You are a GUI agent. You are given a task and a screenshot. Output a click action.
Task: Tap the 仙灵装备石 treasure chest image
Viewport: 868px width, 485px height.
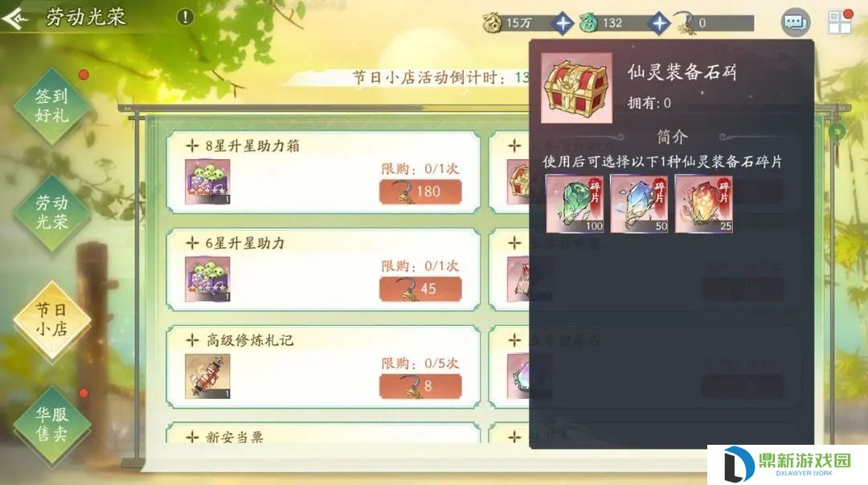pos(577,88)
